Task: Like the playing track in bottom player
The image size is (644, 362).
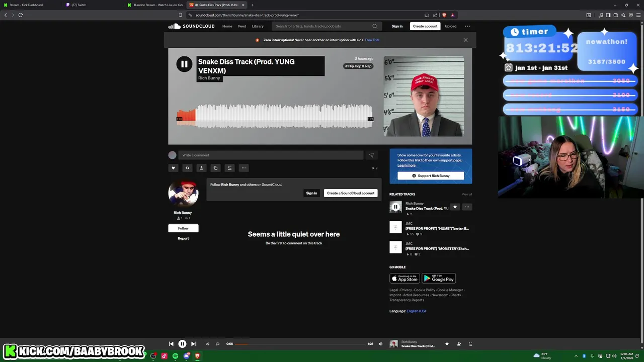Action: [447, 344]
